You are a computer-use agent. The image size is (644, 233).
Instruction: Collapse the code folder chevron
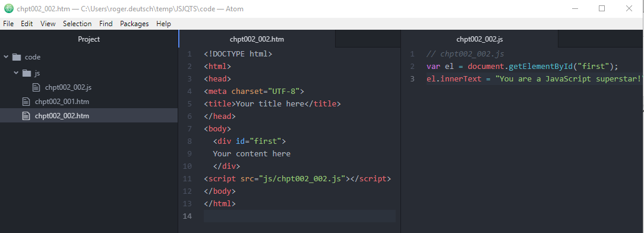(x=6, y=56)
